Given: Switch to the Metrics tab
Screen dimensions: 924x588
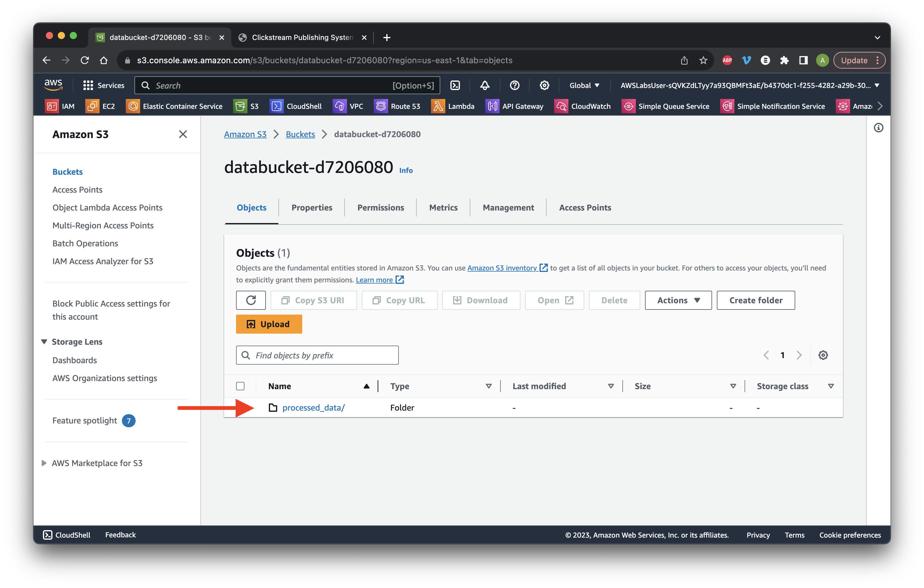Looking at the screenshot, I should pyautogui.click(x=443, y=208).
